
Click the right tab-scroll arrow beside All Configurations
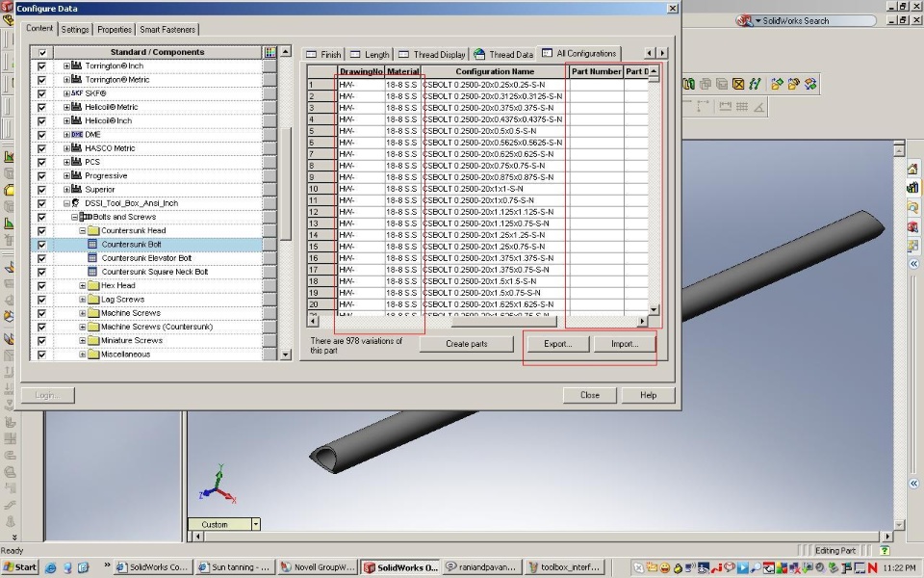point(662,53)
